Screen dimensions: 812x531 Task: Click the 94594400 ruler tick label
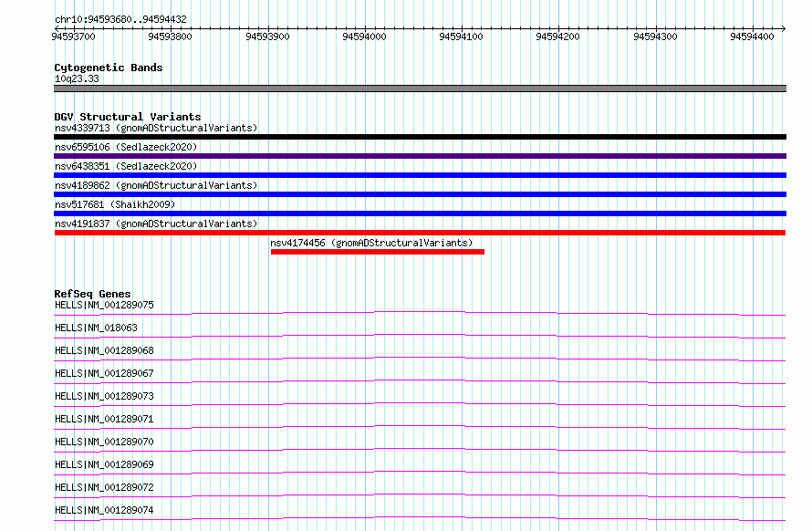click(752, 36)
